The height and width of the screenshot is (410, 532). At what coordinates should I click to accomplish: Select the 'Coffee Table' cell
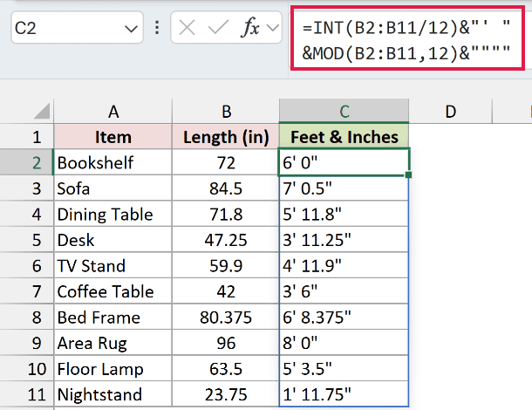tap(113, 291)
